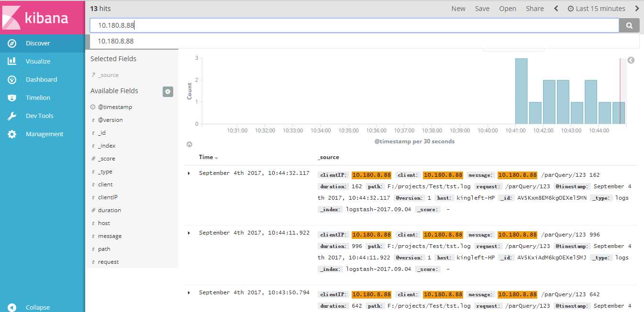Click Share in top menu
Screen dimensions: 644x312
coord(535,9)
